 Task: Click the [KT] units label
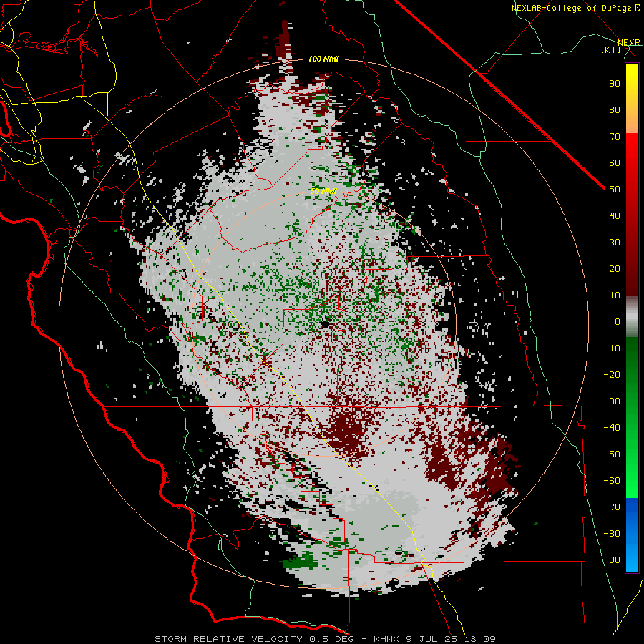click(x=610, y=49)
